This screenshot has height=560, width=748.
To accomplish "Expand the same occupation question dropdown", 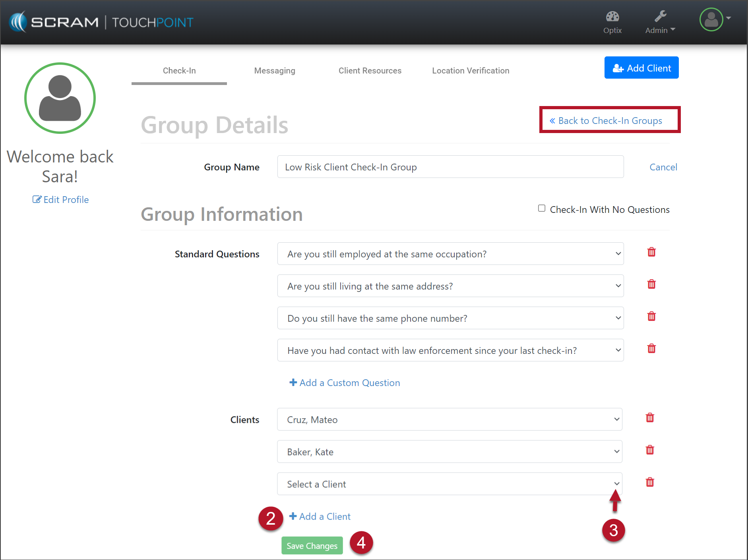I will coord(450,254).
